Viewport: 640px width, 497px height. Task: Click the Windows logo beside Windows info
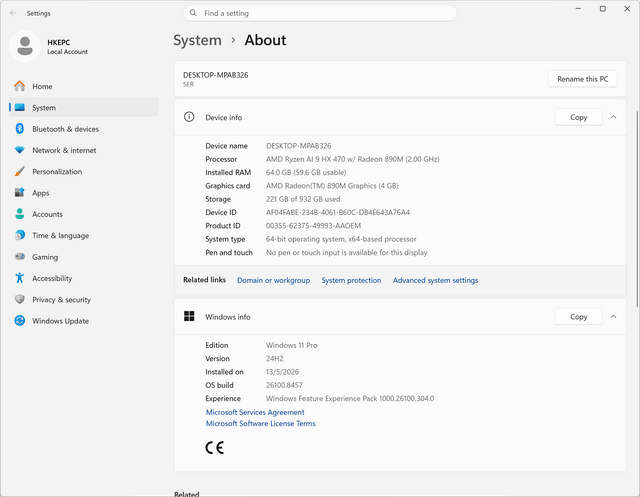click(x=189, y=316)
